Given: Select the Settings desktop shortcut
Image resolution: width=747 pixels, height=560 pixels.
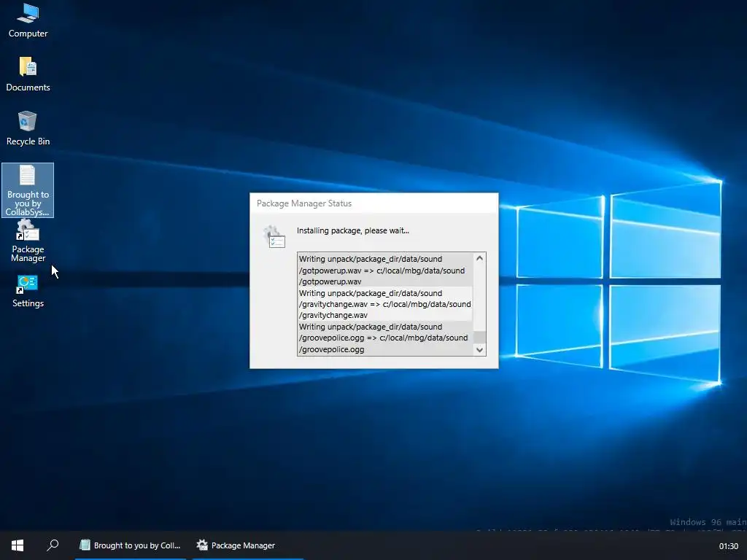Looking at the screenshot, I should point(28,292).
